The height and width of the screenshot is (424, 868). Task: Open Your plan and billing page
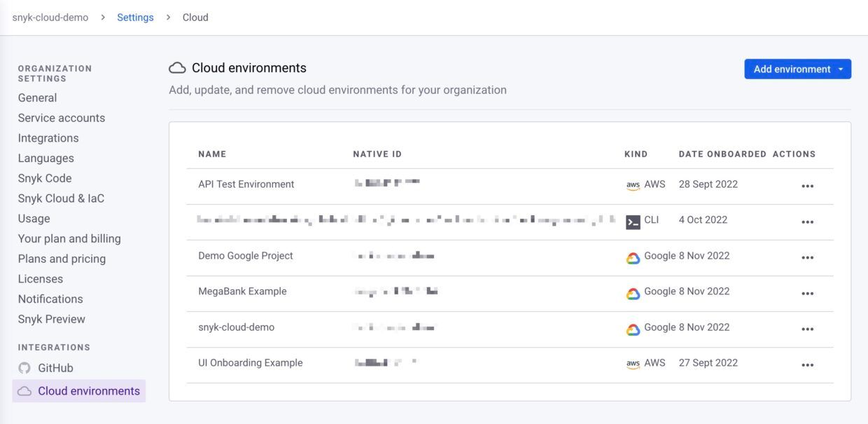pyautogui.click(x=70, y=238)
